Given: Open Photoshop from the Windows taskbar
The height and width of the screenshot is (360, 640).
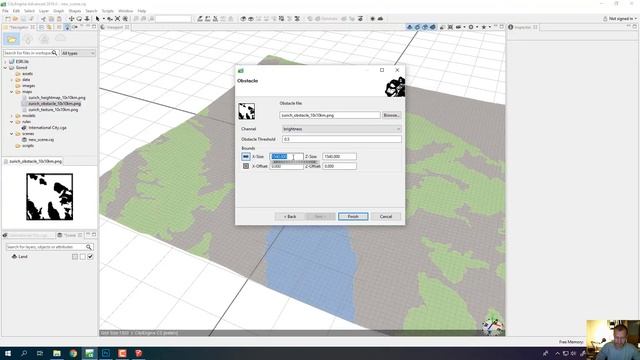Looking at the screenshot, I should coord(106,353).
